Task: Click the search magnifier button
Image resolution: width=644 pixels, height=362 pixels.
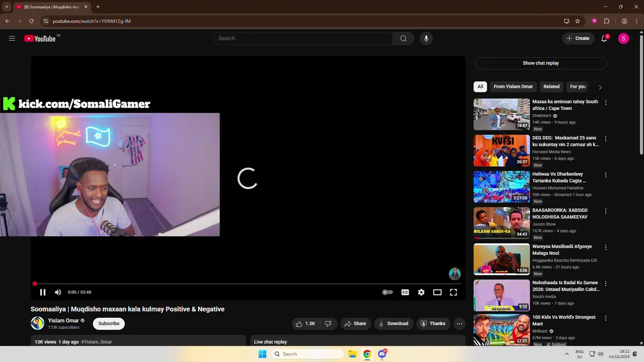Action: point(404,39)
